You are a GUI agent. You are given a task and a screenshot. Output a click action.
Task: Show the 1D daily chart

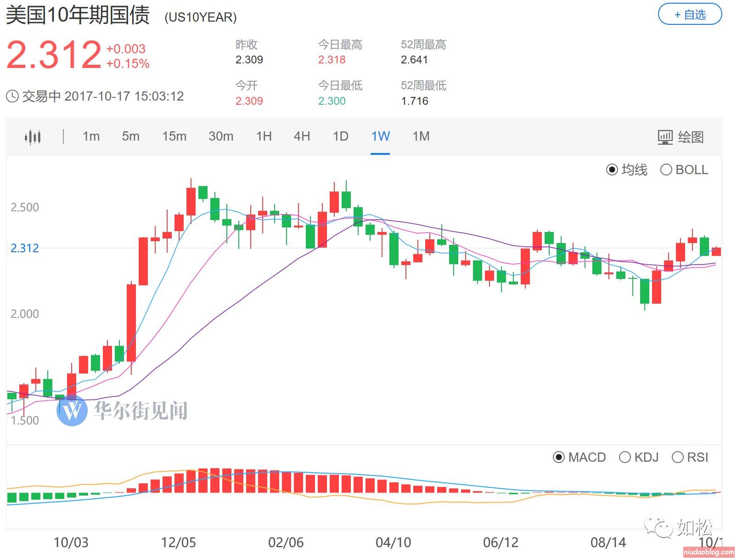[340, 136]
